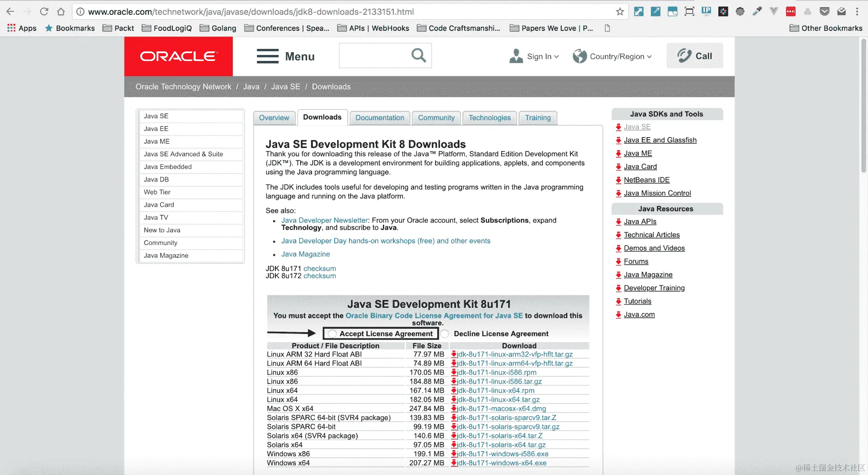Image resolution: width=868 pixels, height=475 pixels.
Task: Click the Oracle logo
Action: [178, 57]
